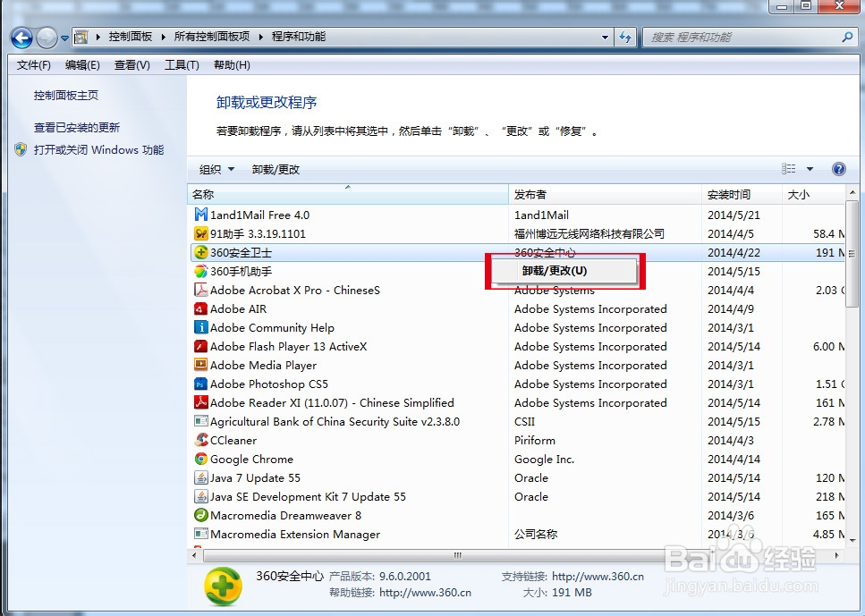The image size is (865, 616).
Task: Click the Back navigation arrow
Action: (x=21, y=38)
